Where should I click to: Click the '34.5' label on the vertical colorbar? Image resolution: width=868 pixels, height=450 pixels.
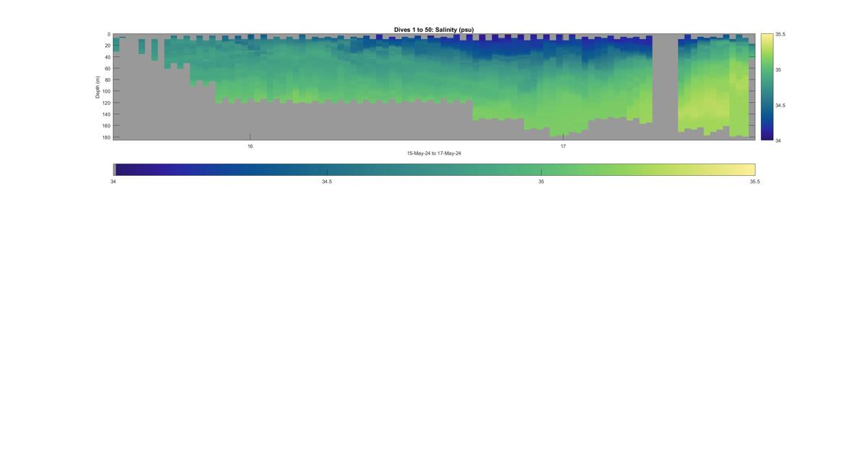tap(780, 105)
